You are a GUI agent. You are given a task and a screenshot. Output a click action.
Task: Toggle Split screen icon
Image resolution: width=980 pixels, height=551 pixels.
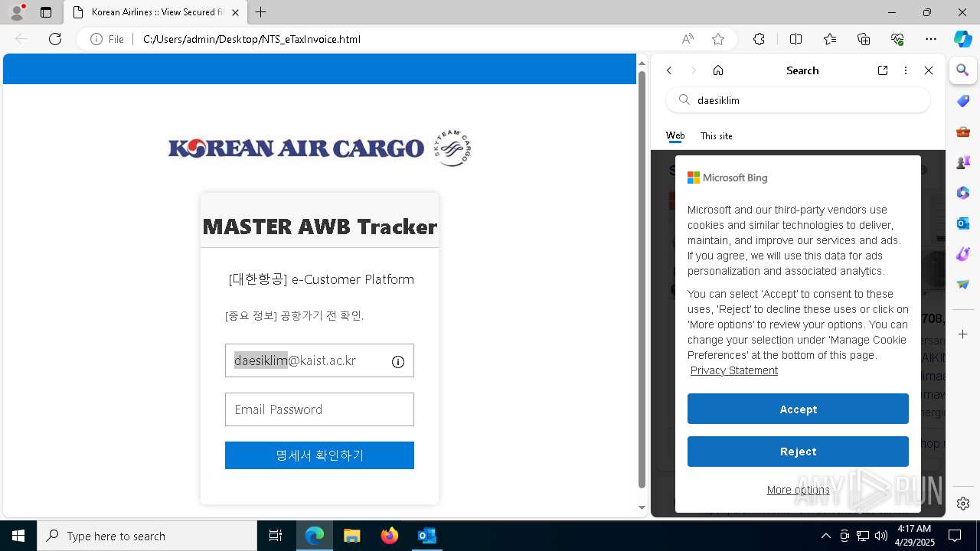coord(795,39)
